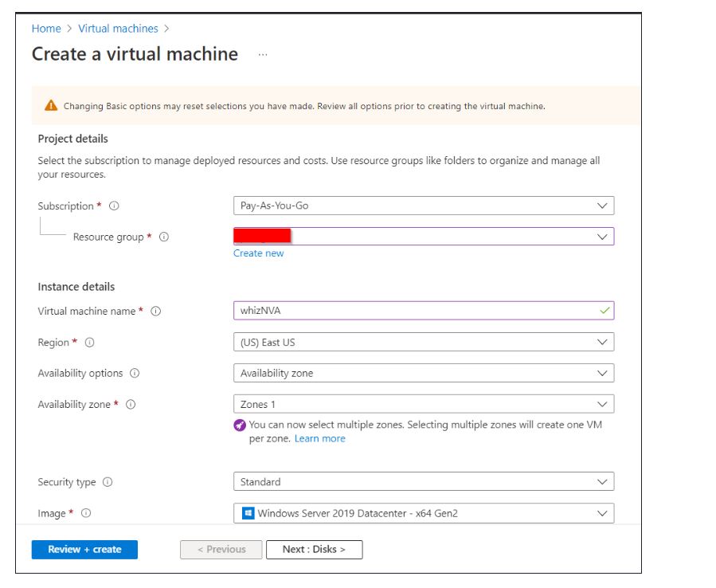The height and width of the screenshot is (588, 716).
Task: Click the Availability zone info icon
Action: (131, 405)
